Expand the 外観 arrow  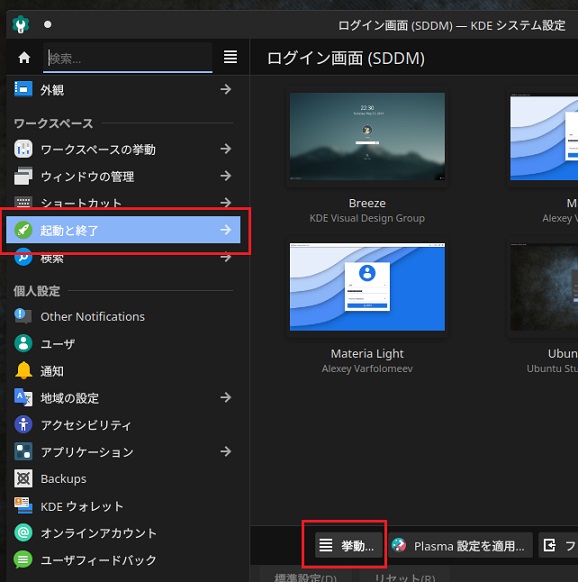click(226, 89)
